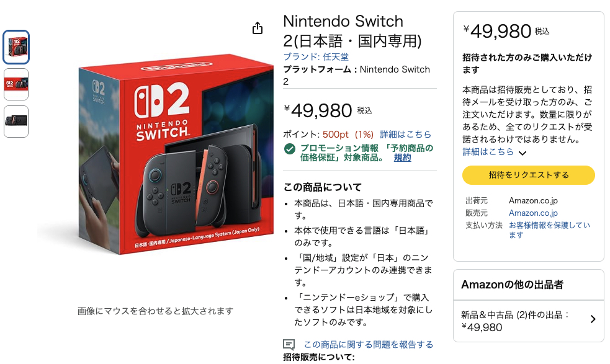Click the report issue speech bubble icon

289,345
